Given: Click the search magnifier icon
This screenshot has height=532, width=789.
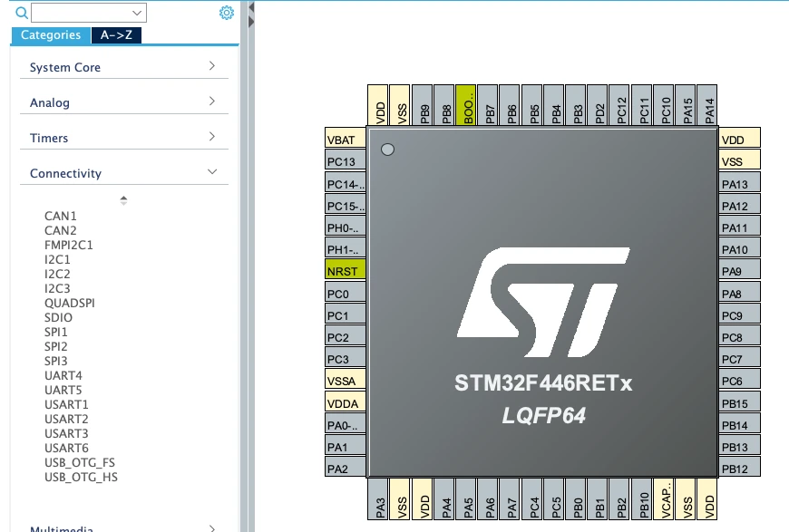Looking at the screenshot, I should (x=22, y=13).
